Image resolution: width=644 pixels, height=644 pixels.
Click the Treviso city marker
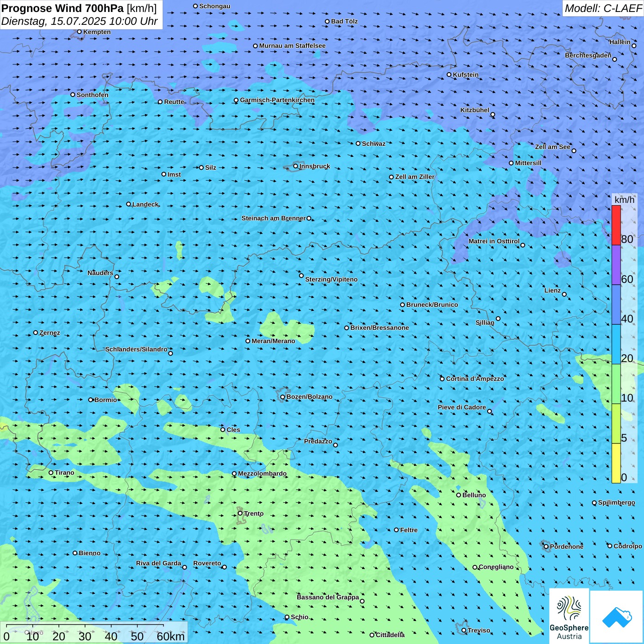(x=464, y=630)
